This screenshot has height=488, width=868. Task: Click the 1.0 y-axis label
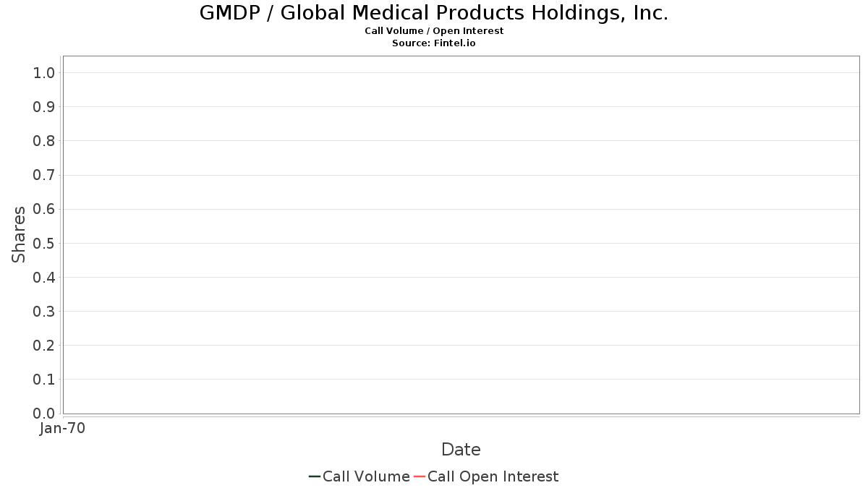[44, 72]
